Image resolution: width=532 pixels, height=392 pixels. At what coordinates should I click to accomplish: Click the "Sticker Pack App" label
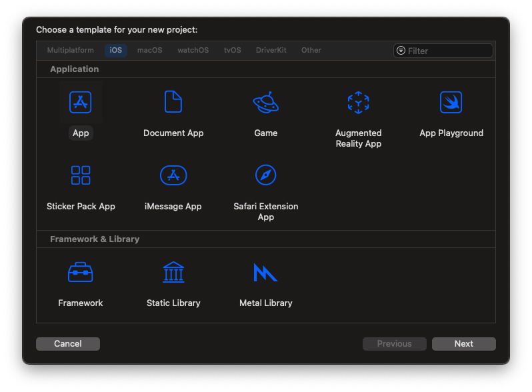[81, 207]
